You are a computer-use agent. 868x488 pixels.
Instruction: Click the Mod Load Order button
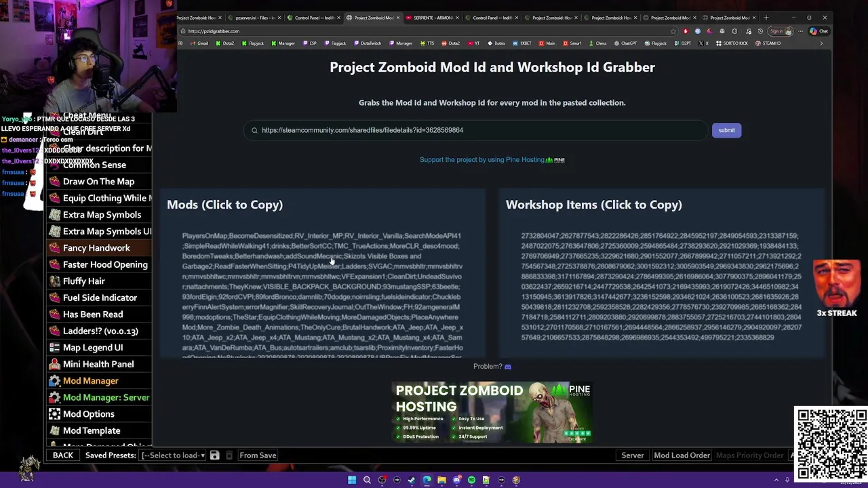(x=682, y=455)
